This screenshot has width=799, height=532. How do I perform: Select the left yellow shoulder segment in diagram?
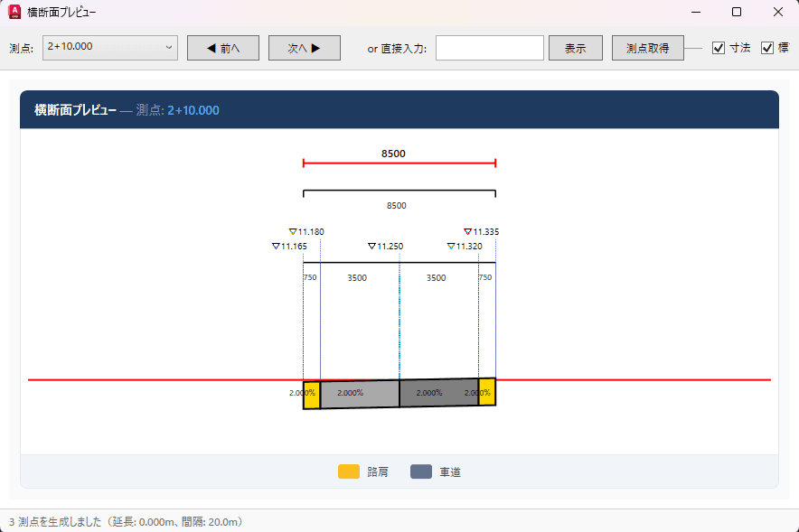point(311,395)
